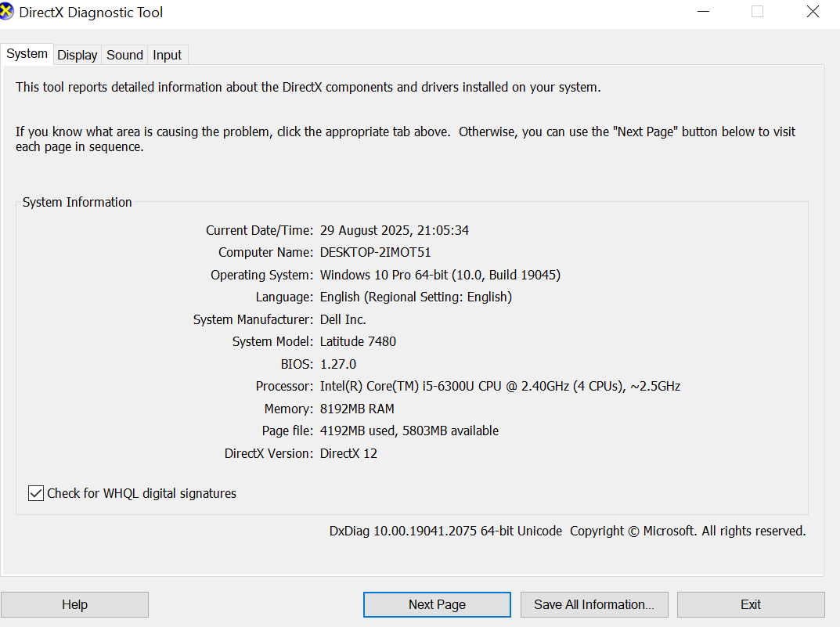Click the Page file usage value
840x627 pixels.
point(409,431)
